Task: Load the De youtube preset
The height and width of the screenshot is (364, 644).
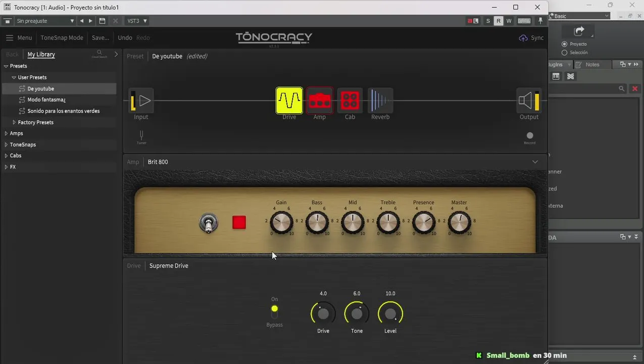Action: pos(59,88)
